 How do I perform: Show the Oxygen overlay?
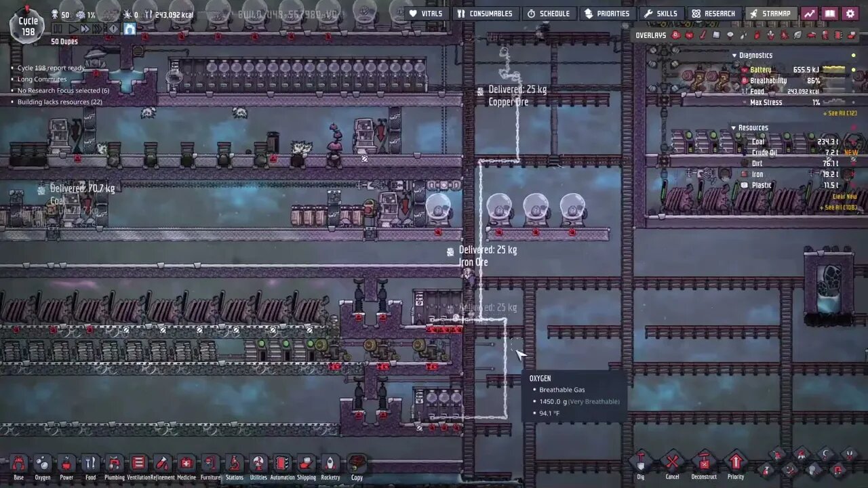coord(675,35)
